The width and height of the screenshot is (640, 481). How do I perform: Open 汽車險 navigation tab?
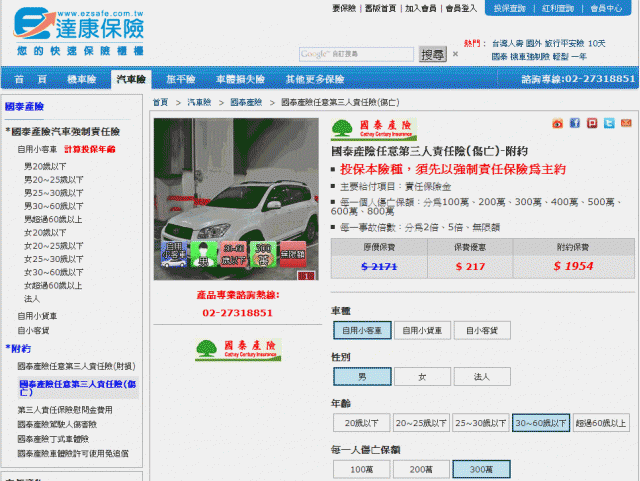[131, 79]
